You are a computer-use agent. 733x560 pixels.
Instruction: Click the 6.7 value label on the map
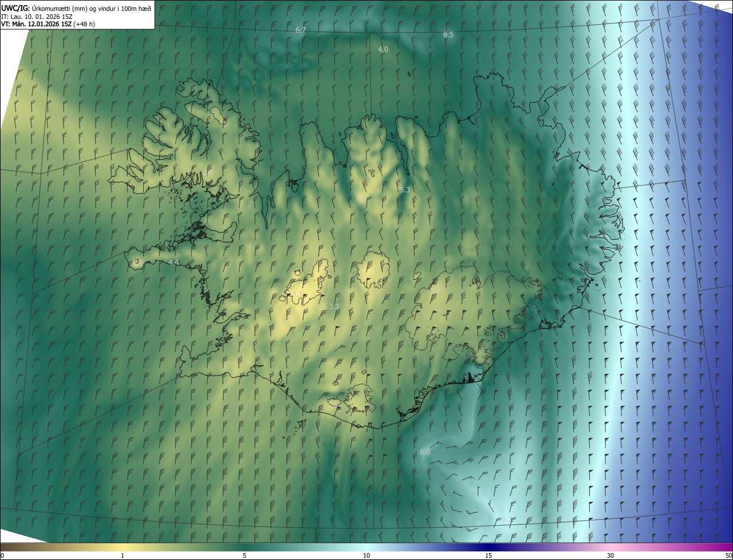click(301, 30)
